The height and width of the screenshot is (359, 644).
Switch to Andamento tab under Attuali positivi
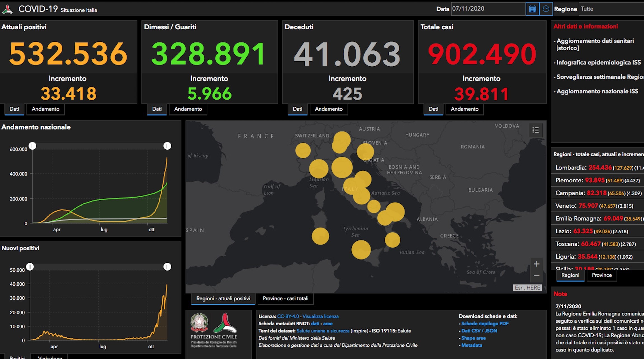[45, 109]
